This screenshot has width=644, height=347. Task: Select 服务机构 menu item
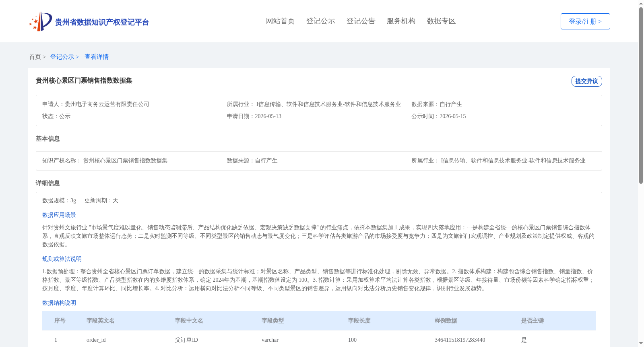click(x=401, y=21)
